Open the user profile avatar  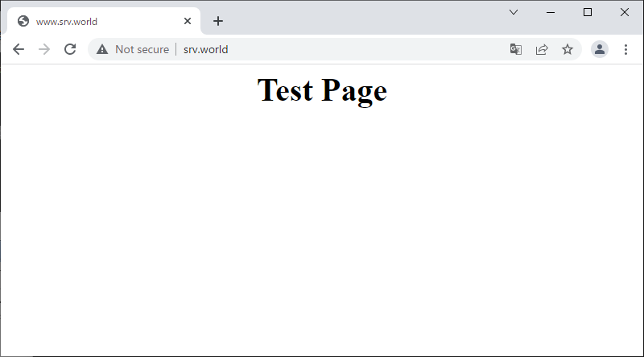[x=600, y=49]
